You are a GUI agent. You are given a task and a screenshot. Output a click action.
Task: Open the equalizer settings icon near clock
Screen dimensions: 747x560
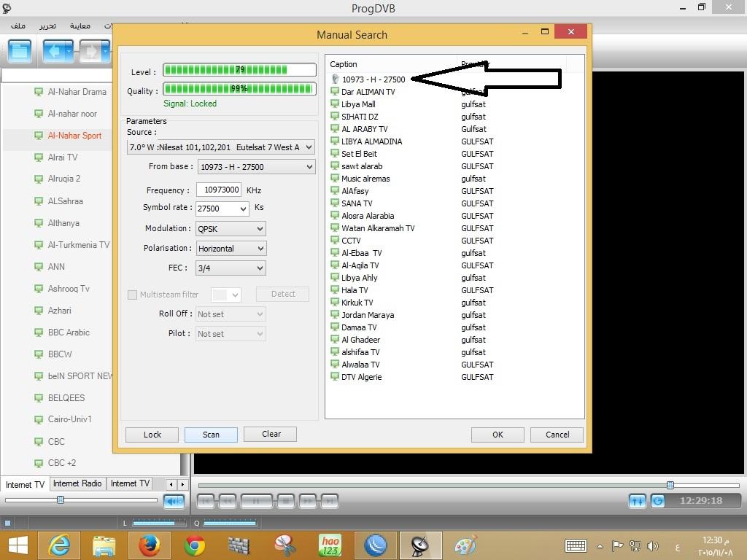(x=638, y=501)
